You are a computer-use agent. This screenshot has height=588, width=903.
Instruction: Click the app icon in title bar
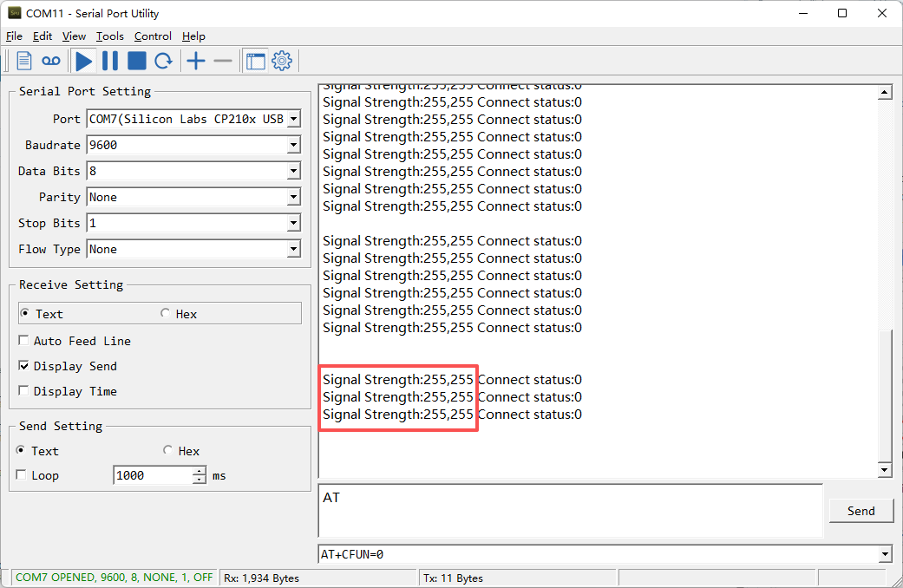15,13
